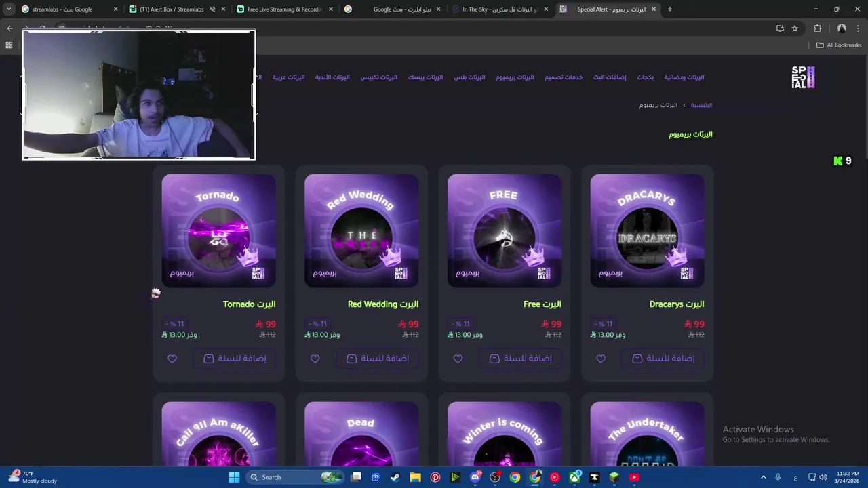Open the volume control in system tray

[823, 477]
